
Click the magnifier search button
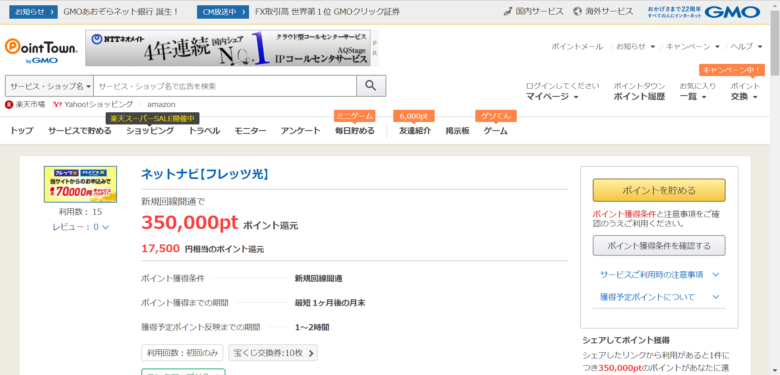pyautogui.click(x=371, y=86)
